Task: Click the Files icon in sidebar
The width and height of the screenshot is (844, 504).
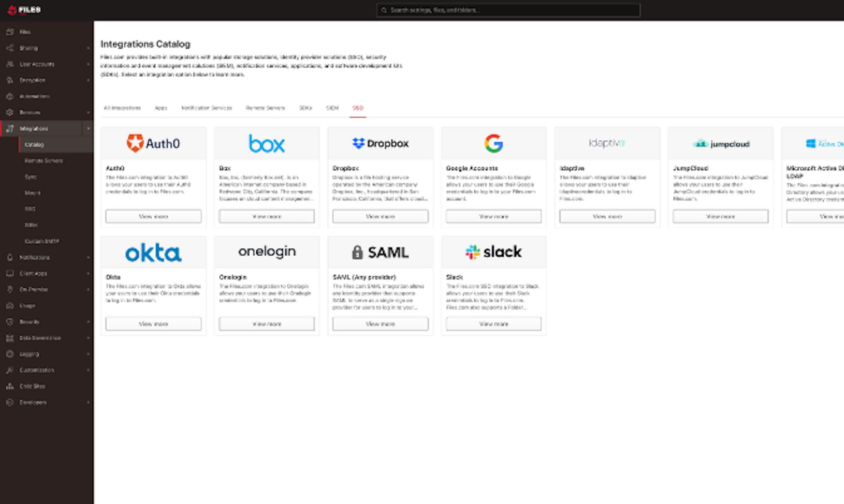Action: click(x=10, y=32)
